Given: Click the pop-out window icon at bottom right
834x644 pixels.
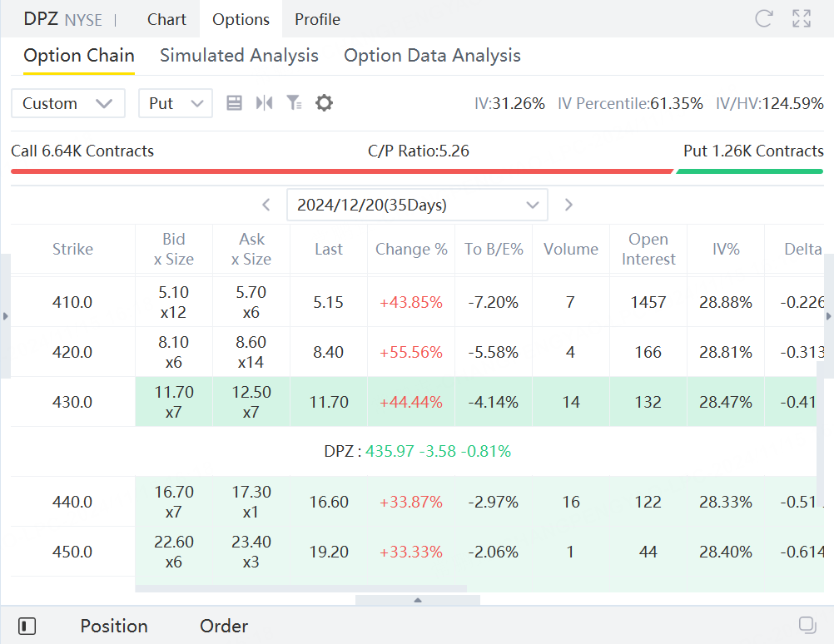Looking at the screenshot, I should tap(807, 625).
